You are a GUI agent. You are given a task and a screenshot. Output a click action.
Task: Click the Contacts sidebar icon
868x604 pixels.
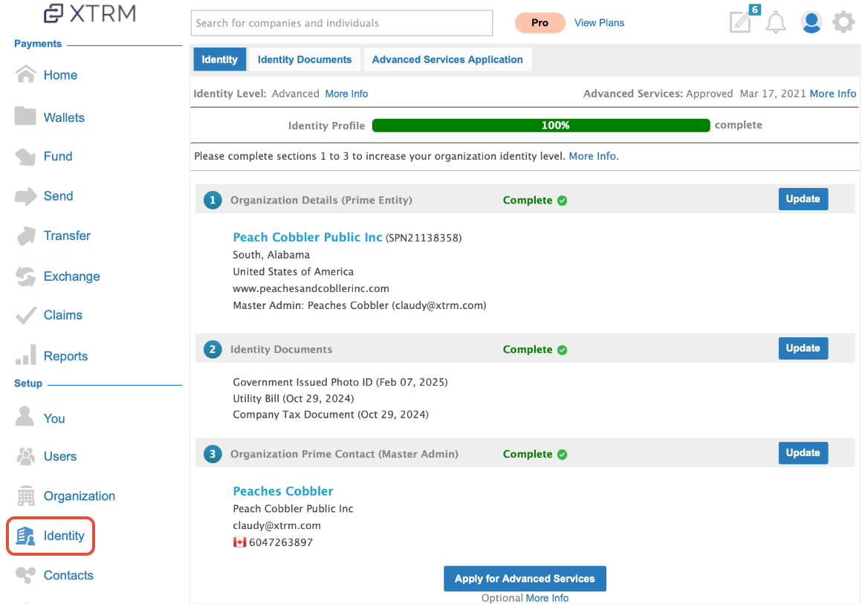[x=25, y=575]
